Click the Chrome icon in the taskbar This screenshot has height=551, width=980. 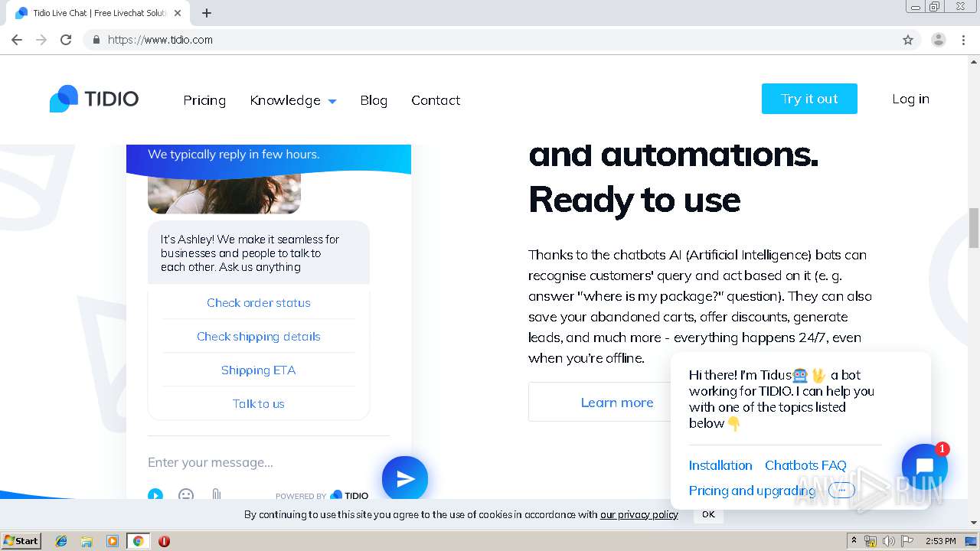[x=139, y=541]
